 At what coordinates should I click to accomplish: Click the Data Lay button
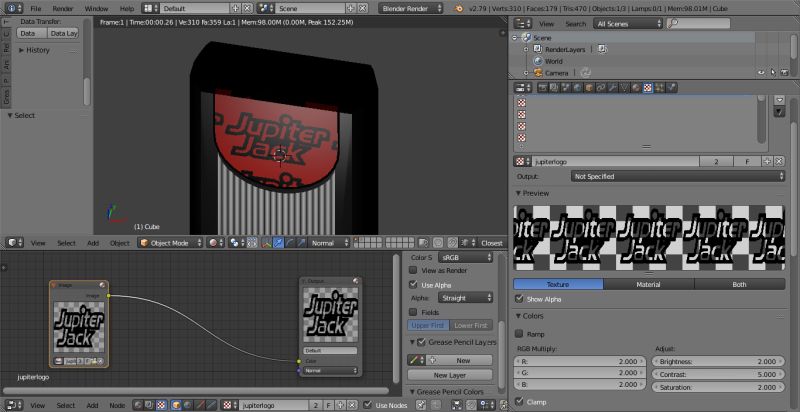click(x=63, y=33)
